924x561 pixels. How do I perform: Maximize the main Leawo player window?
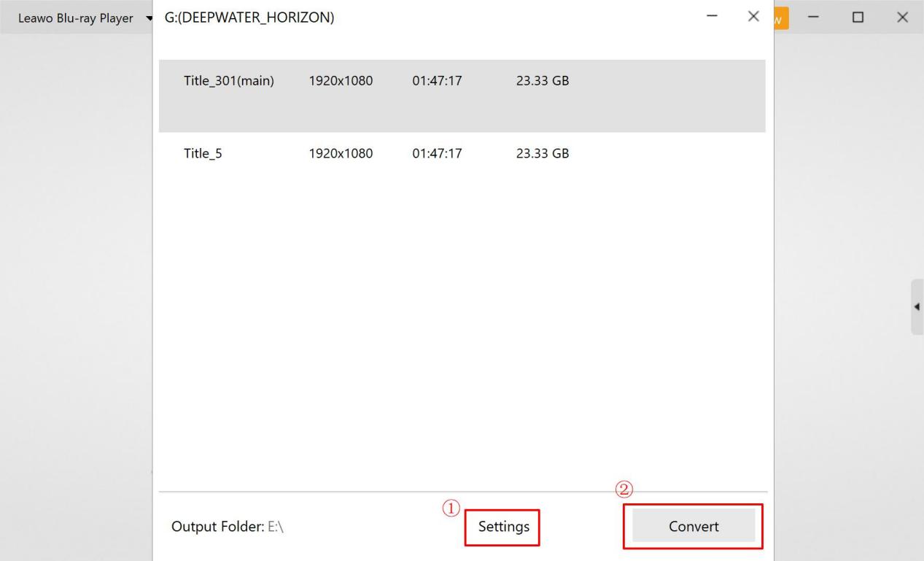point(858,18)
